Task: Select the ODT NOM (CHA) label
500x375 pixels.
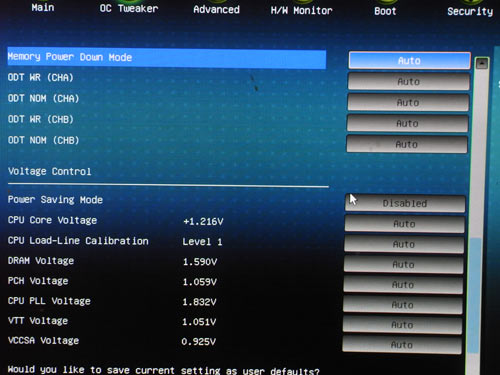Action: (43, 98)
